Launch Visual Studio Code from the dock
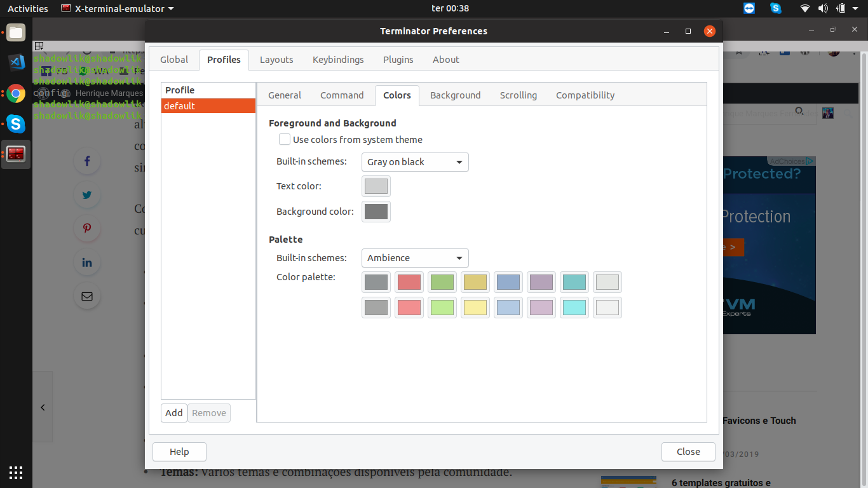This screenshot has height=488, width=868. (x=16, y=62)
